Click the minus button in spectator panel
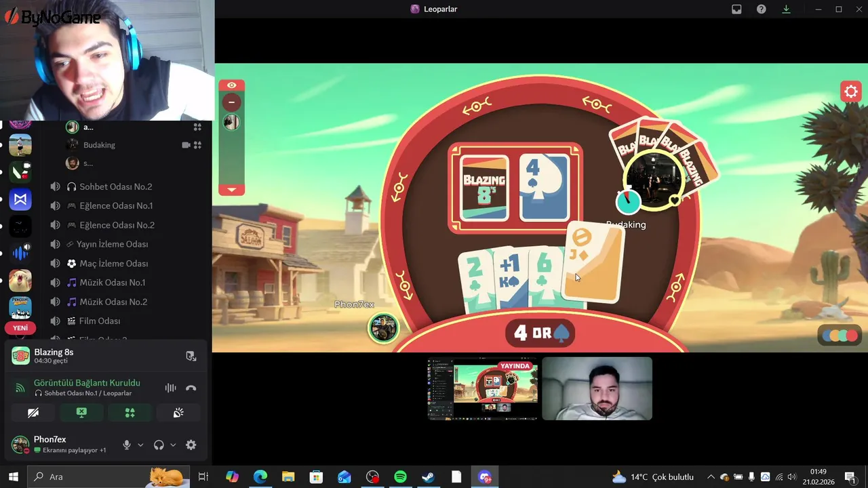This screenshot has height=488, width=868. 231,102
